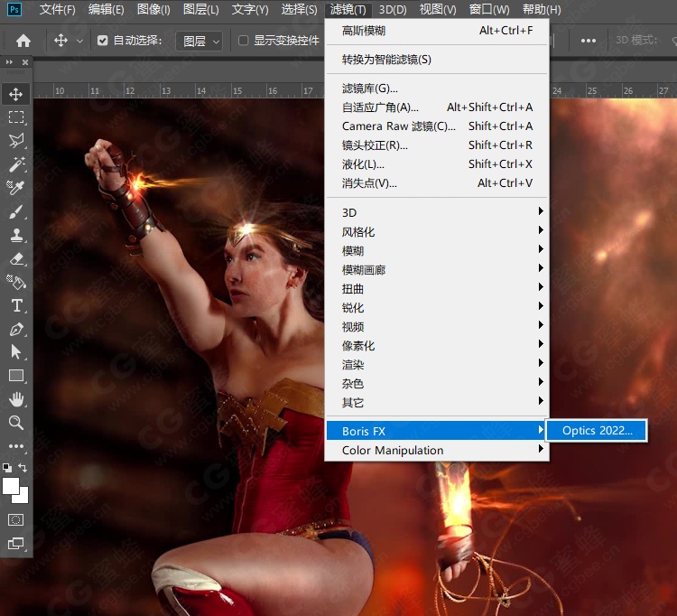Open the Window menu (窗口)
Viewport: 677px width, 616px height.
tap(489, 9)
